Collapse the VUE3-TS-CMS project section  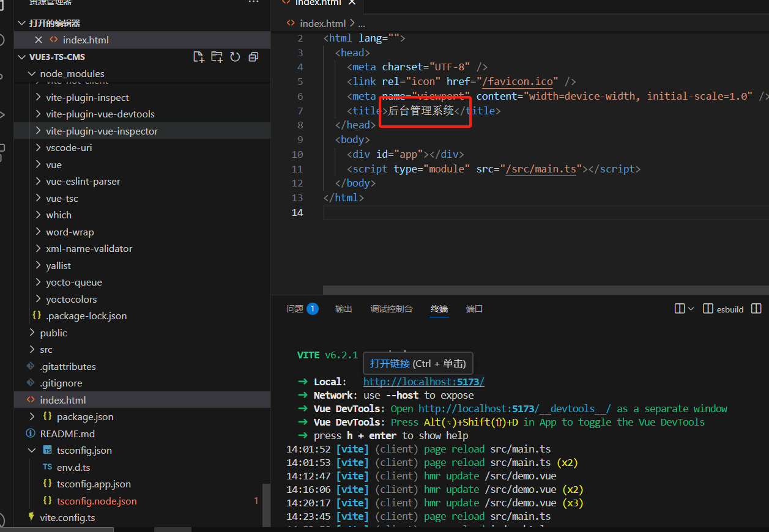(x=22, y=57)
